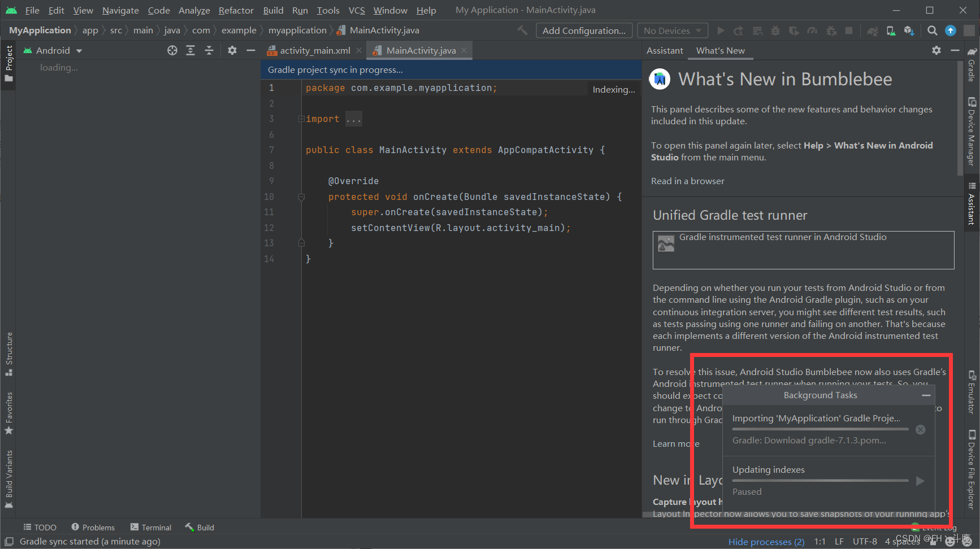
Task: Toggle the Gradle tool window
Action: click(x=972, y=64)
